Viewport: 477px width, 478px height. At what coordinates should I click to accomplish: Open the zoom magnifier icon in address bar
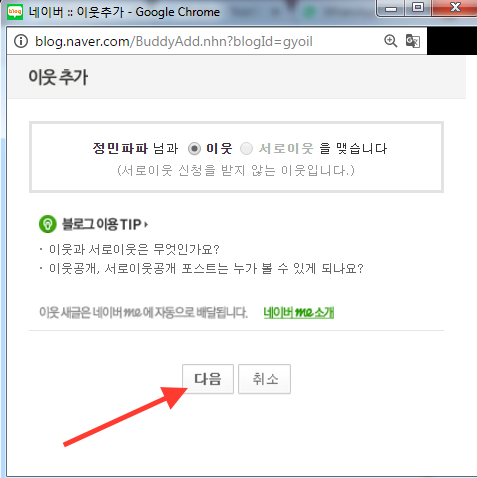click(x=390, y=41)
